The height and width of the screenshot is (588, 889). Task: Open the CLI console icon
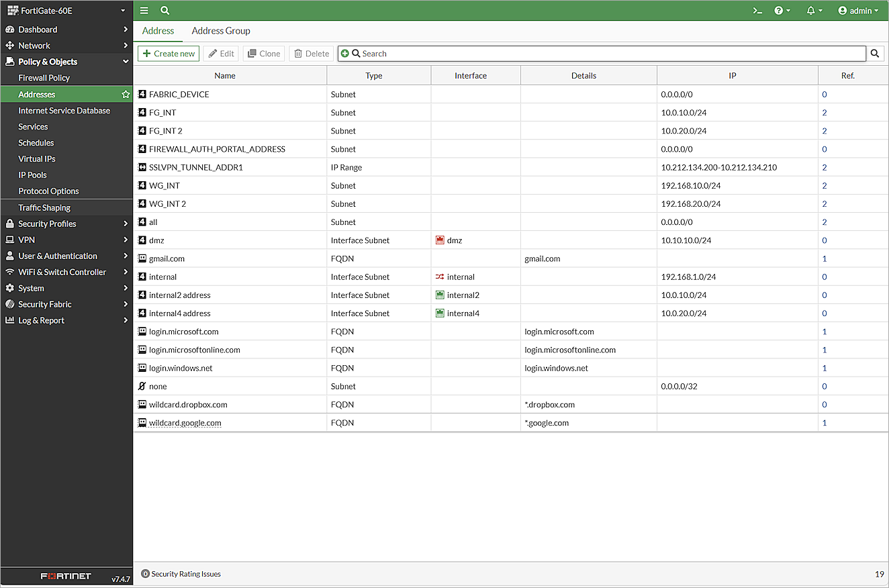[x=757, y=10]
